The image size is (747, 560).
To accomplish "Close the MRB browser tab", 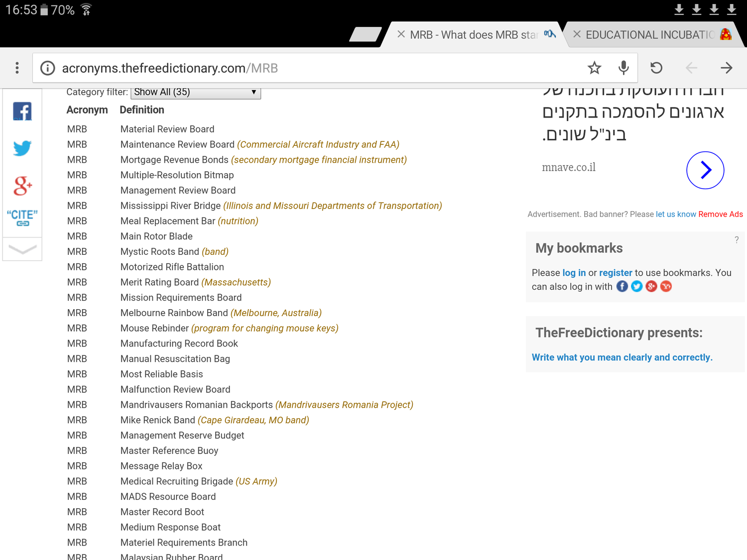I will pyautogui.click(x=401, y=34).
